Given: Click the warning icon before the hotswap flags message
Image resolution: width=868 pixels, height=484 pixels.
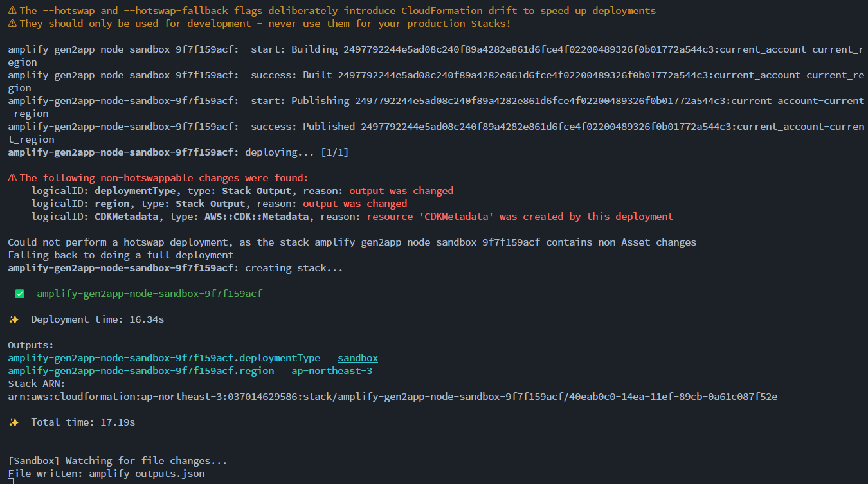Looking at the screenshot, I should 12,10.
